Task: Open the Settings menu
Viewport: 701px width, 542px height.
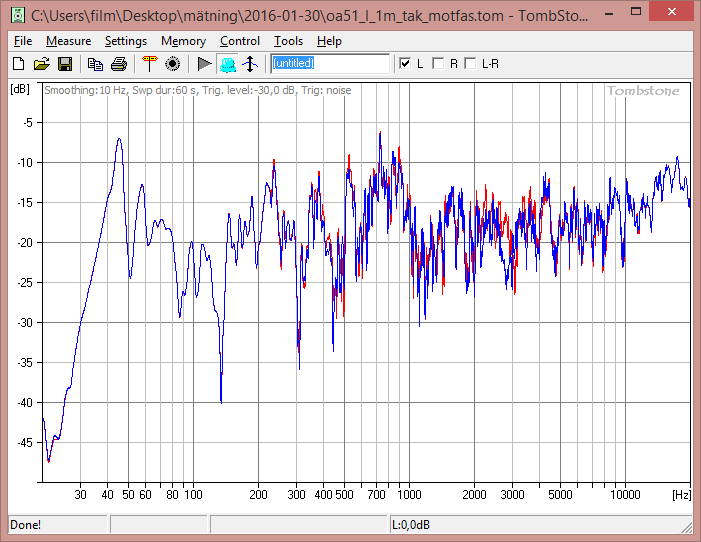Action: tap(125, 41)
